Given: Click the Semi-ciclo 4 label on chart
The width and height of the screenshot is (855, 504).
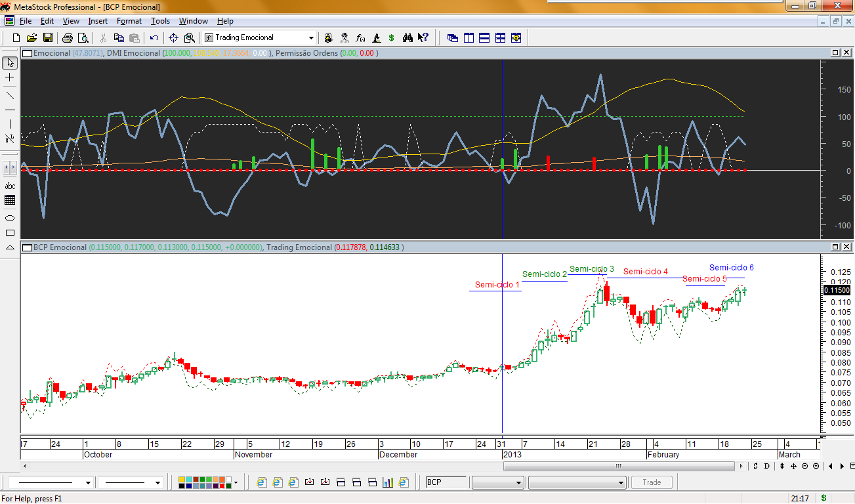Looking at the screenshot, I should (646, 272).
